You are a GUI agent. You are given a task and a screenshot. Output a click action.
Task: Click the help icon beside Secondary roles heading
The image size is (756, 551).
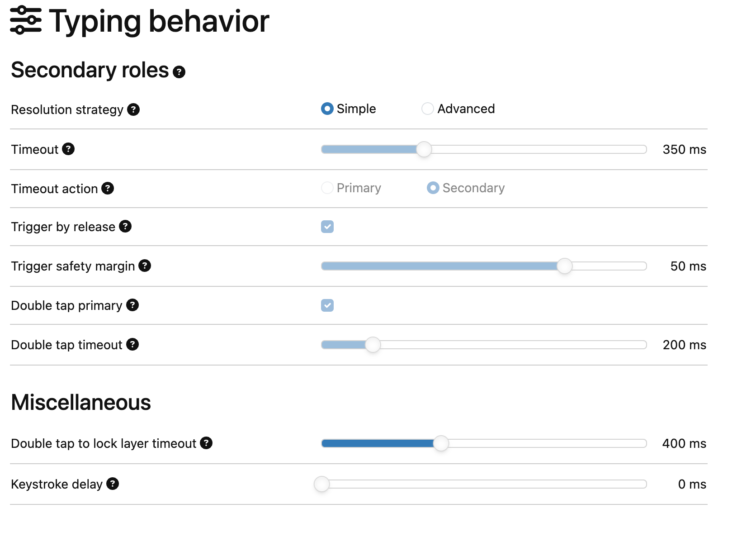click(179, 72)
